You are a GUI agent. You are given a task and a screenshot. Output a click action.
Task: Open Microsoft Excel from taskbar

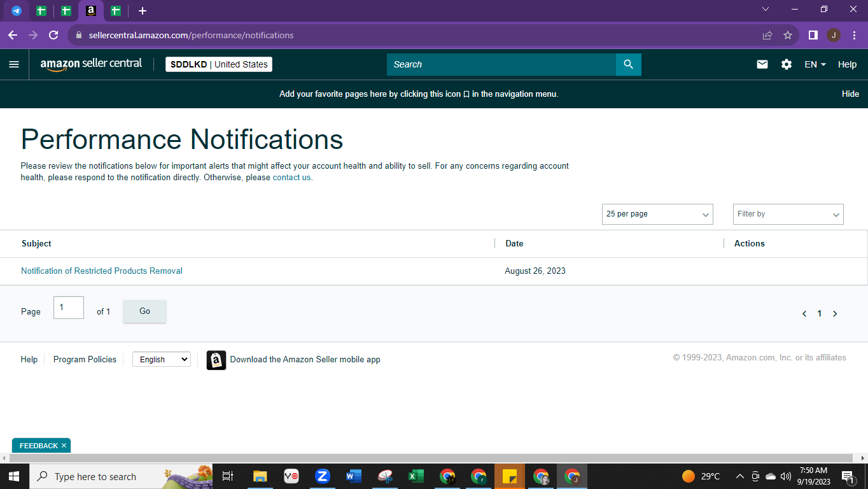pos(416,476)
